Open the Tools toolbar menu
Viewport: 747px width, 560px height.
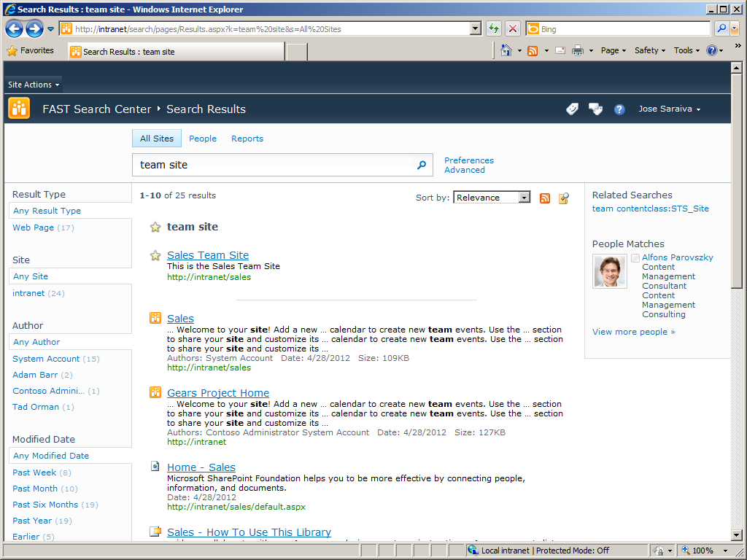686,50
